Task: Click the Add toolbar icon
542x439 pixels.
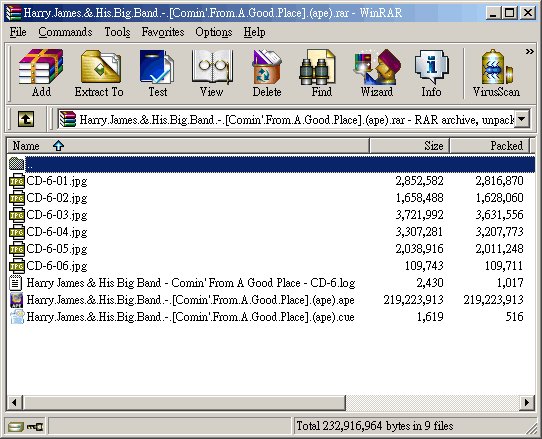Action: point(41,73)
